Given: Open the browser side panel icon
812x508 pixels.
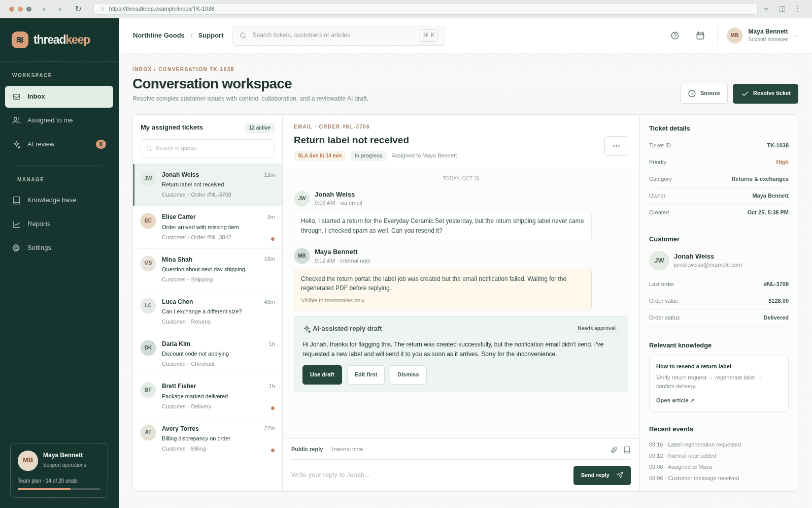Looking at the screenshot, I should (x=782, y=9).
